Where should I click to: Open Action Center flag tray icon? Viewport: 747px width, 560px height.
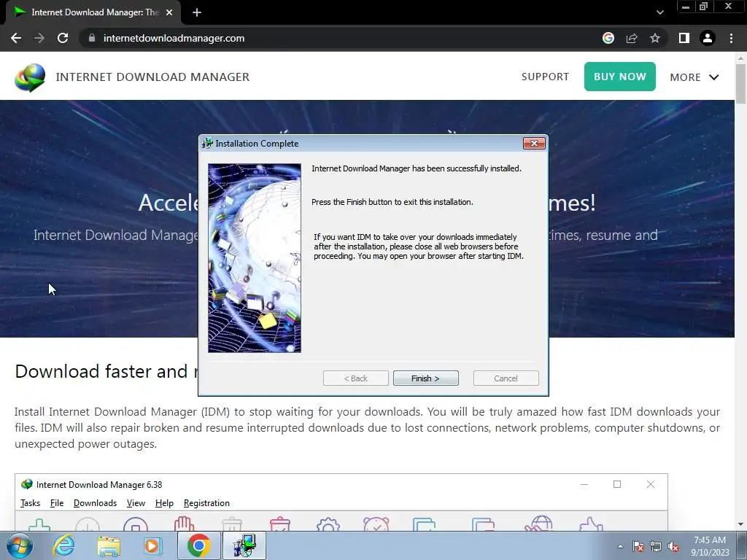point(638,546)
